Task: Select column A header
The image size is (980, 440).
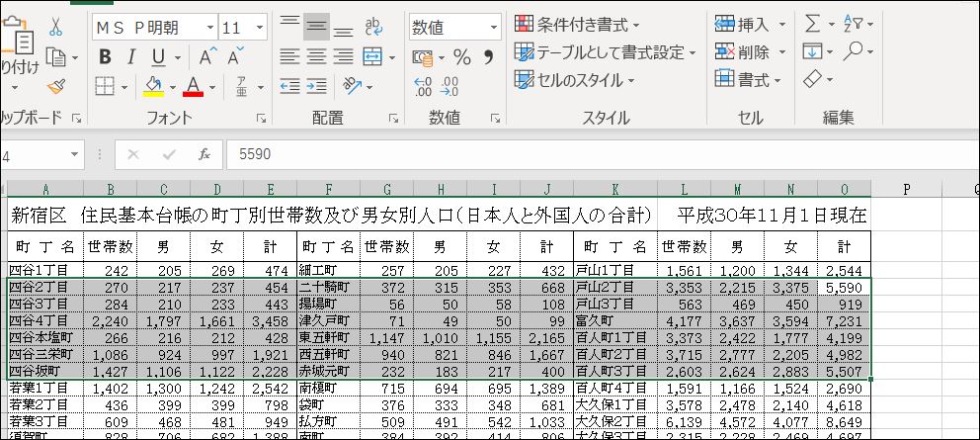Action: coord(45,190)
